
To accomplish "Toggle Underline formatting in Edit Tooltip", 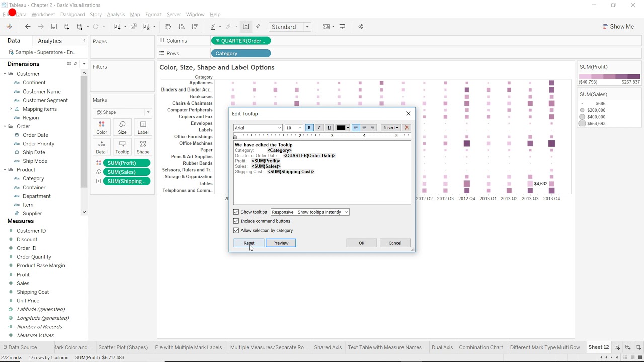I will click(329, 128).
